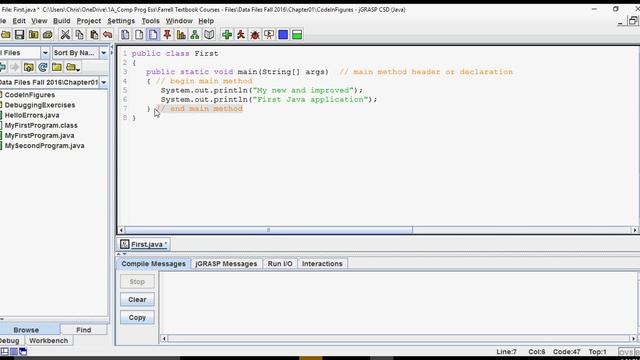Click the Copy toolbar icon

tap(80, 35)
